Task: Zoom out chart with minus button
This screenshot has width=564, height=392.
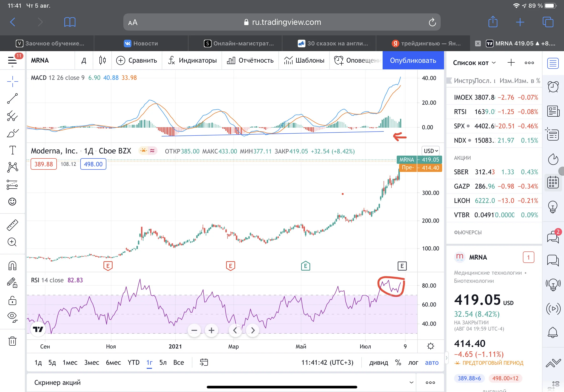Action: (x=194, y=330)
